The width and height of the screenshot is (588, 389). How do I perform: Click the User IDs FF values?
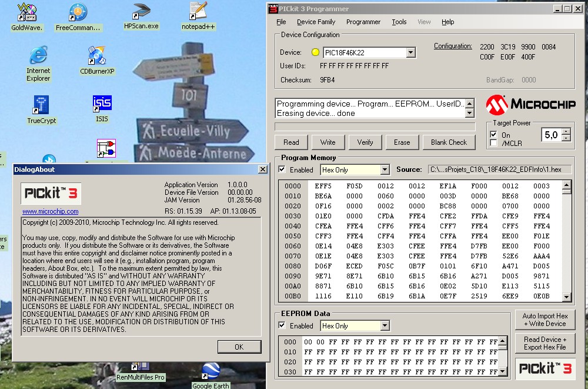pyautogui.click(x=354, y=66)
